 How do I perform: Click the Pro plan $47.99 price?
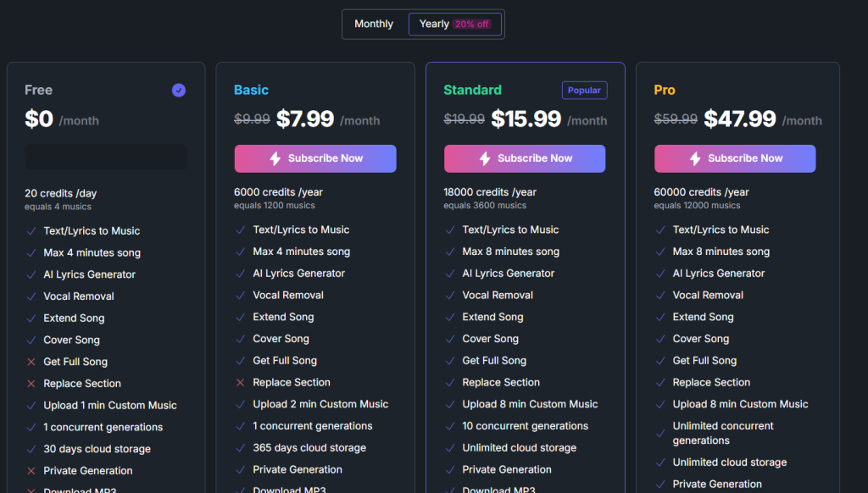point(740,119)
